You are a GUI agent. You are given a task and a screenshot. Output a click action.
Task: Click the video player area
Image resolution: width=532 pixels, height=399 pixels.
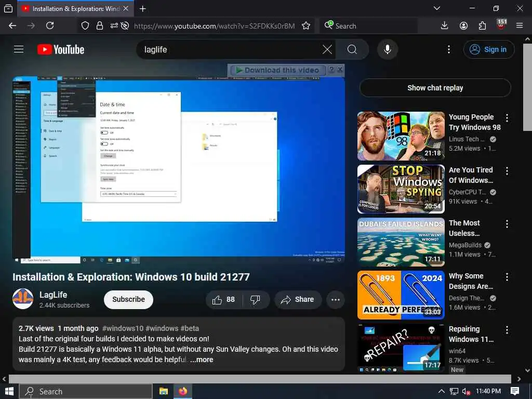click(x=179, y=170)
